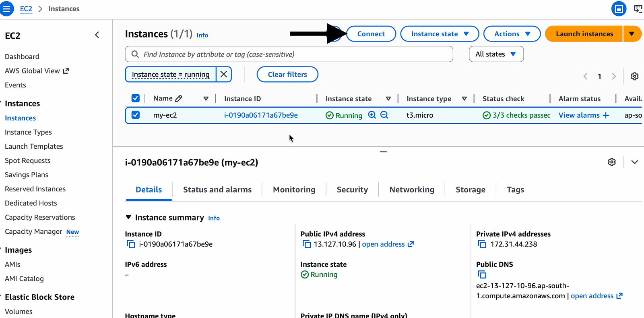Click the Clear filters button
The height and width of the screenshot is (318, 644).
pyautogui.click(x=287, y=74)
